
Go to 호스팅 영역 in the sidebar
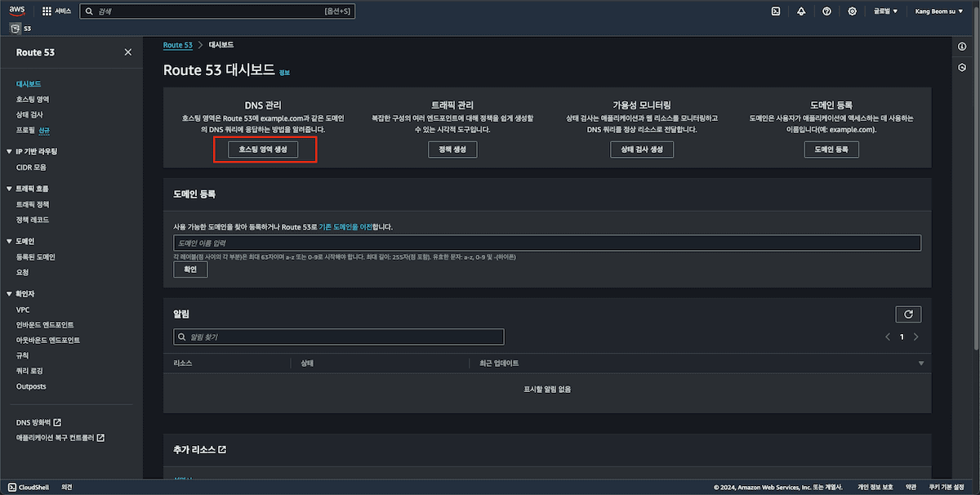point(33,99)
